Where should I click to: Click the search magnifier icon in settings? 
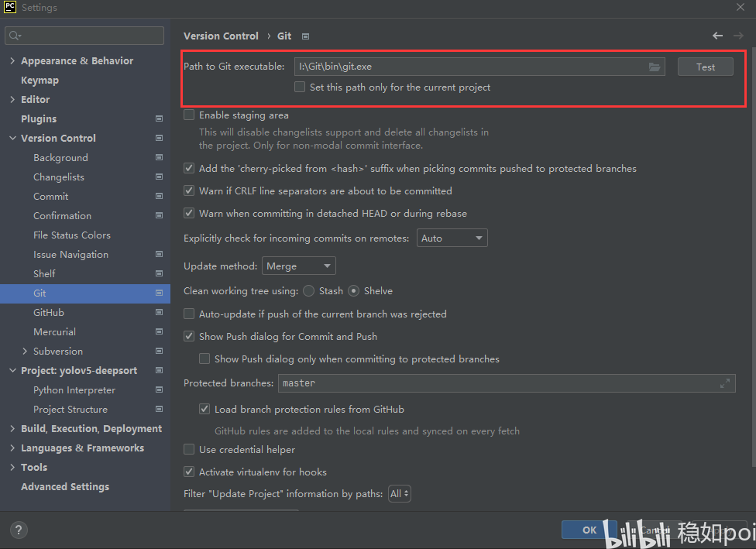(15, 36)
